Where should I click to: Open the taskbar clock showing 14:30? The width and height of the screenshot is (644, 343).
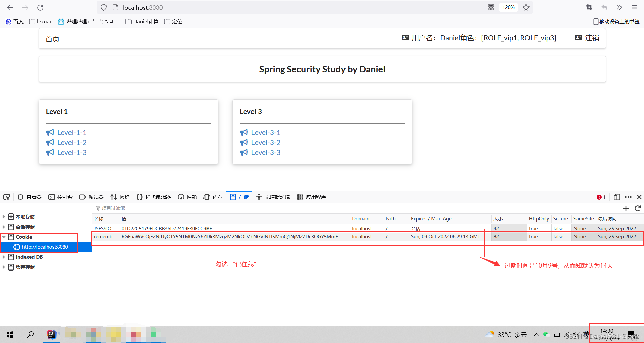607,335
